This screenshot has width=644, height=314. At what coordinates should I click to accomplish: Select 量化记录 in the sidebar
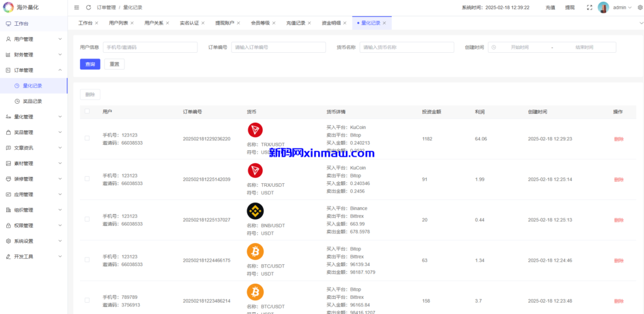tap(34, 86)
